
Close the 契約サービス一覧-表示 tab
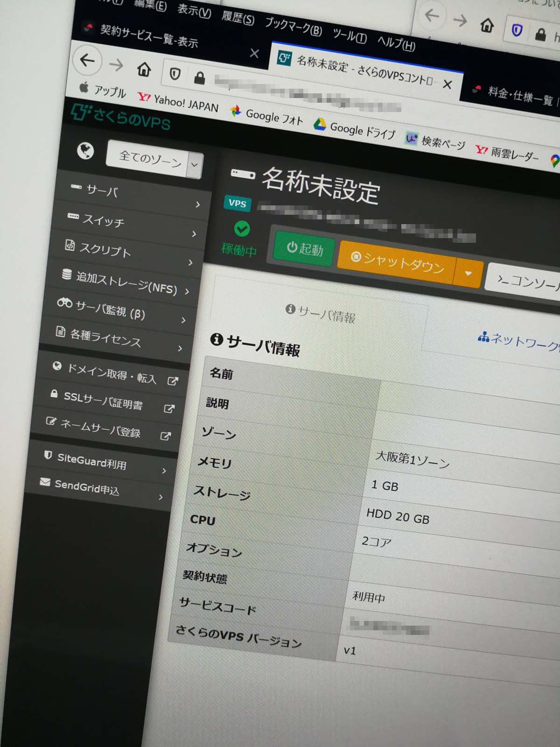[254, 53]
